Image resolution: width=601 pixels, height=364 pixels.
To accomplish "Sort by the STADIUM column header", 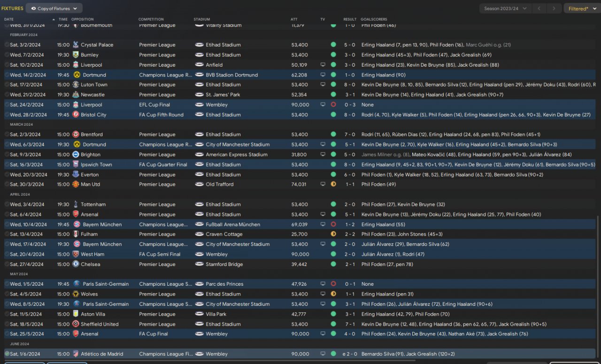I will click(202, 19).
